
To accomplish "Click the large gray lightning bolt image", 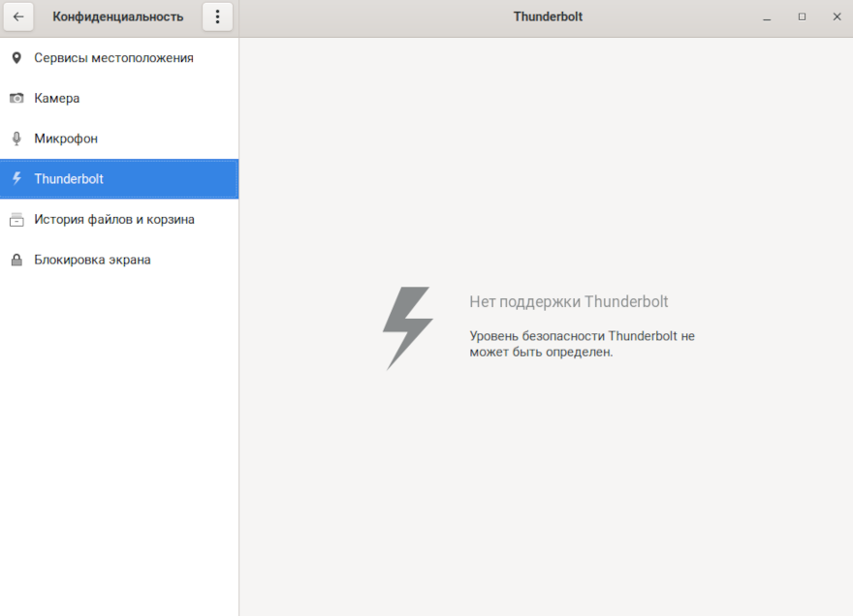I will click(407, 327).
